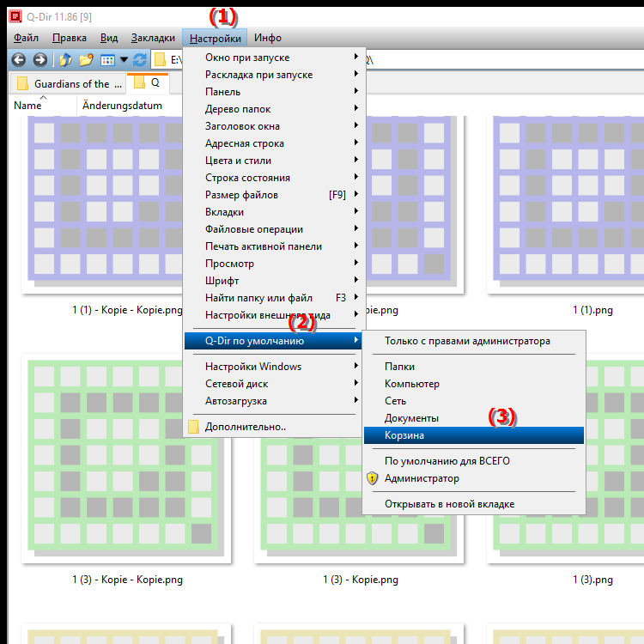Open the Сетевой диск submenu
The image size is (644, 644).
coord(273,384)
